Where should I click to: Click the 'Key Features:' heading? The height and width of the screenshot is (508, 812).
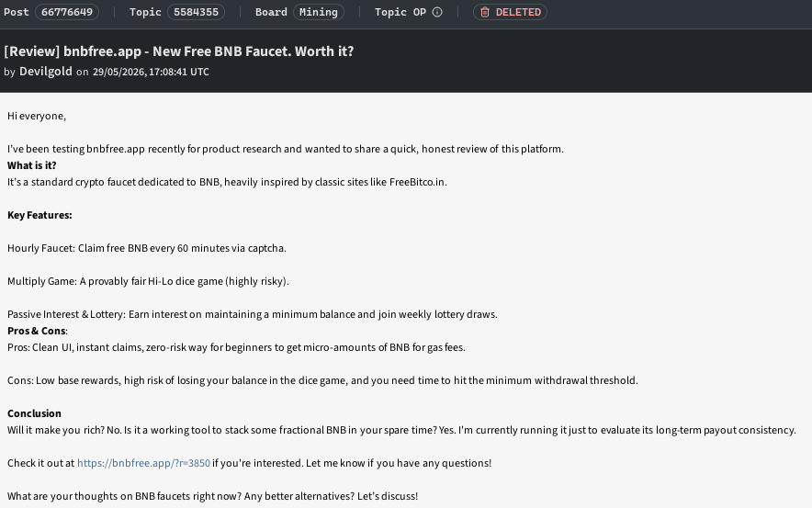(x=39, y=215)
